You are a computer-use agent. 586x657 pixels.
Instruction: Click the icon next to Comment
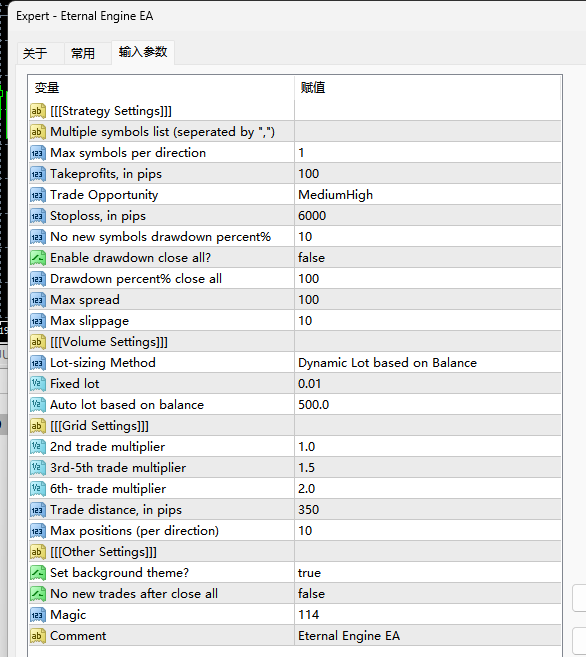tap(38, 636)
